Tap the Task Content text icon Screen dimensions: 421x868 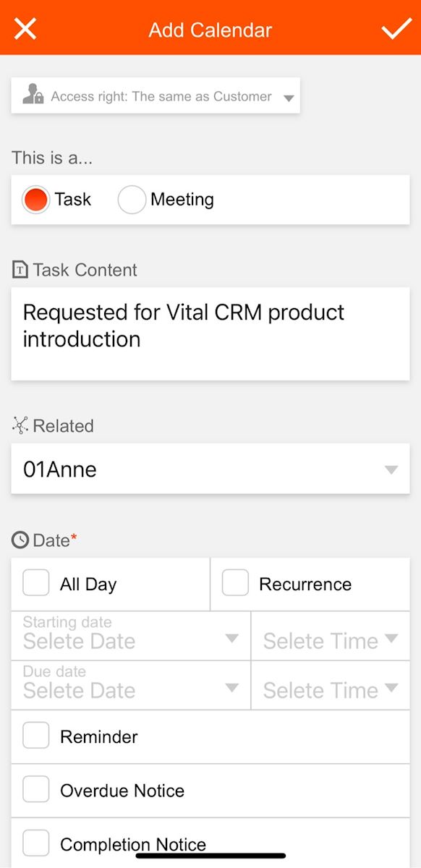coord(20,270)
